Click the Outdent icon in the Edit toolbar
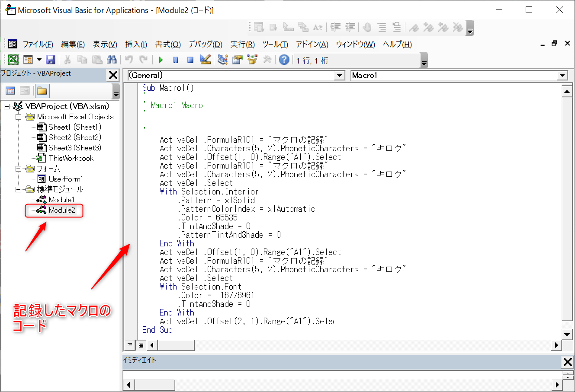Screen dimensions: 575x392 pyautogui.click(x=350, y=27)
